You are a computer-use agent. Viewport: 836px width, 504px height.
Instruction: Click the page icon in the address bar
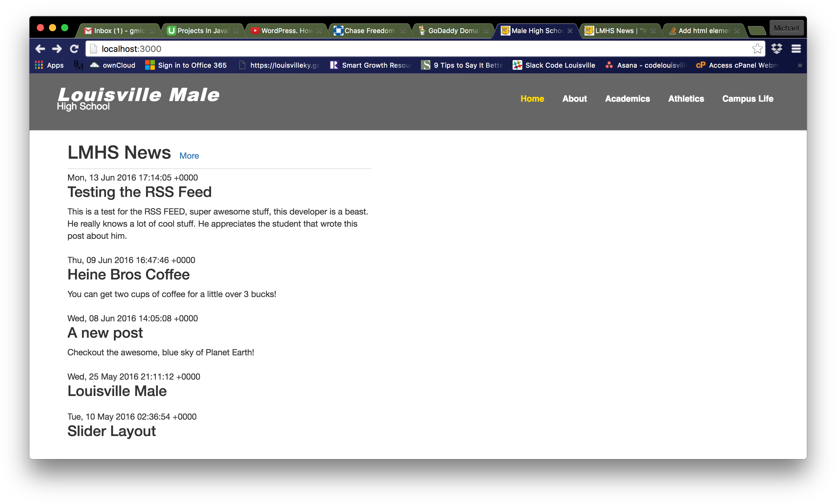94,49
